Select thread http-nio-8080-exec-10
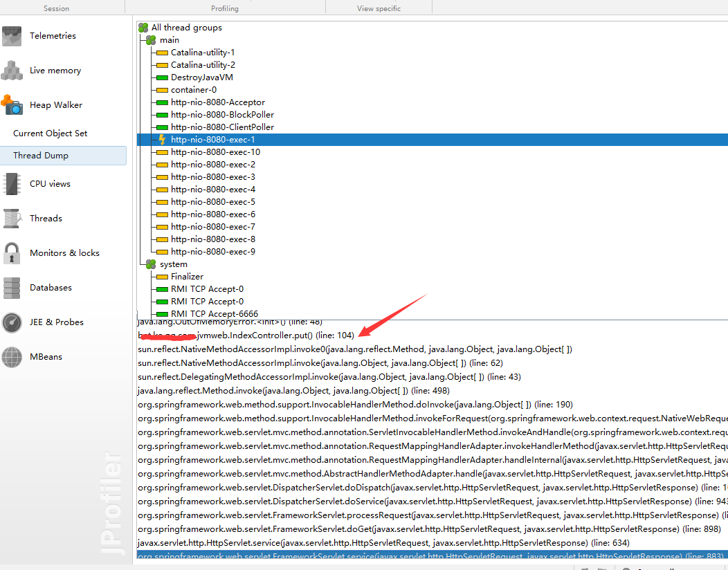Screen dimensions: 728x570 tap(215, 151)
